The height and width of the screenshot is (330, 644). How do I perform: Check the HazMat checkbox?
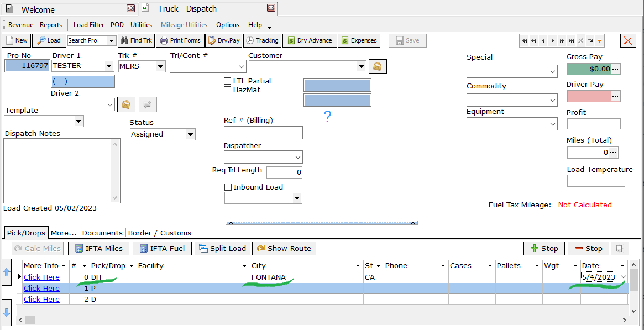click(x=227, y=90)
